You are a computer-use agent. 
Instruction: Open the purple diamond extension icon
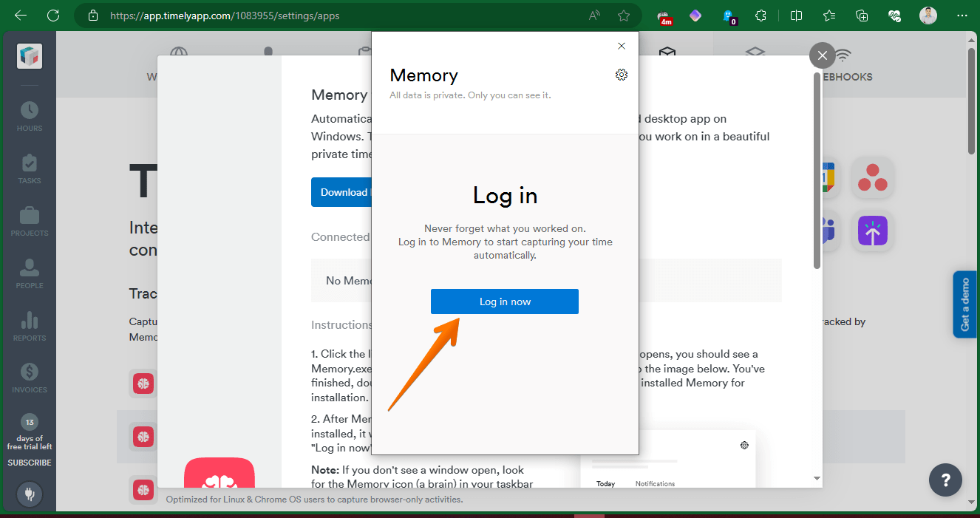pos(695,15)
